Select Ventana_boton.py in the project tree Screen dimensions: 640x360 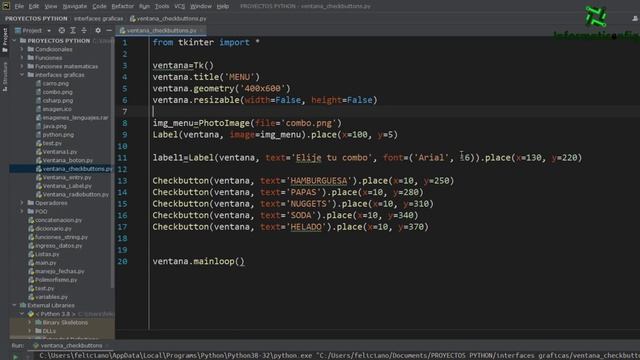(x=68, y=160)
